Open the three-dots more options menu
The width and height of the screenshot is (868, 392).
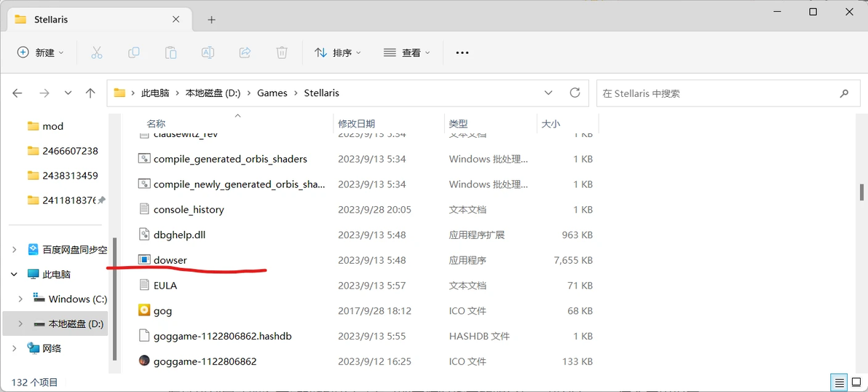[x=462, y=52]
